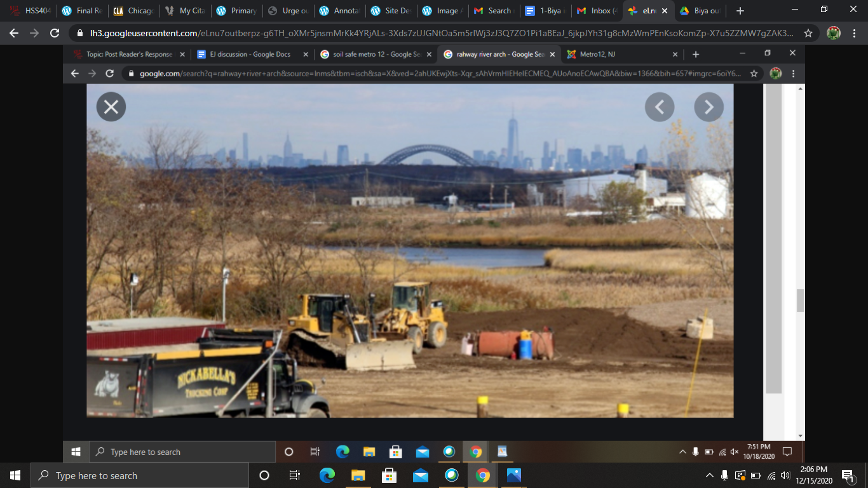
Task: Click the 'rahway river arch - Google Sea' tab
Action: tap(499, 55)
